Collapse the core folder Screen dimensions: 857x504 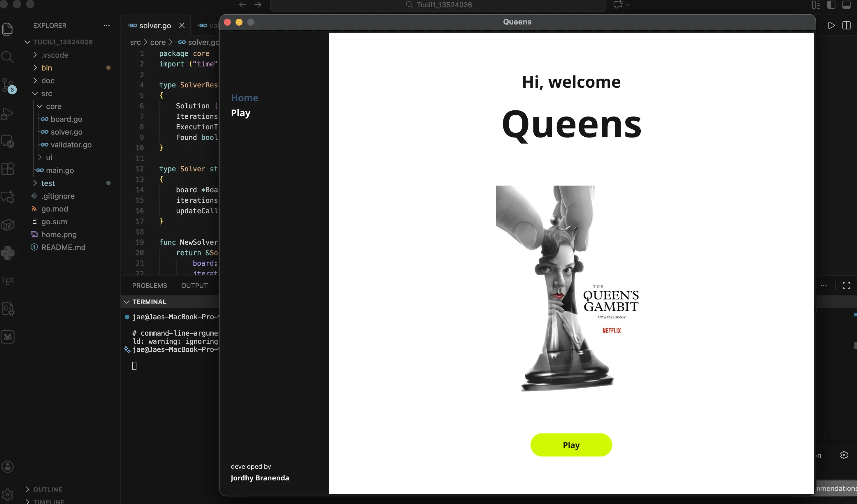pos(53,106)
